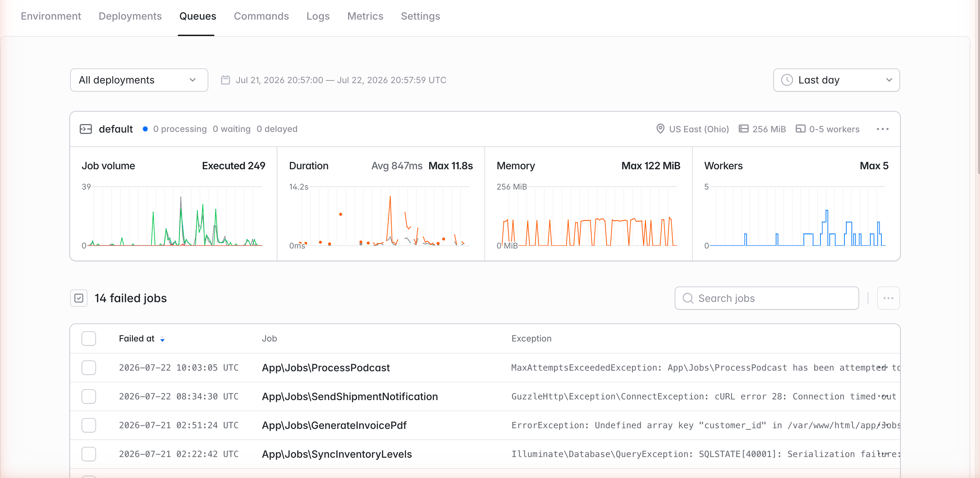Image resolution: width=980 pixels, height=478 pixels.
Task: Click the '0-5 workers' label
Action: tap(834, 129)
